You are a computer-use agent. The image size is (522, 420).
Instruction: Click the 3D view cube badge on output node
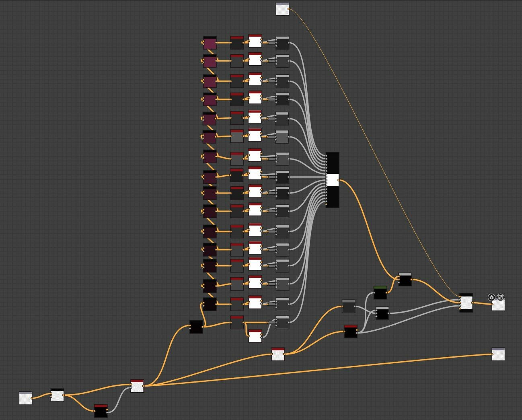pos(491,297)
